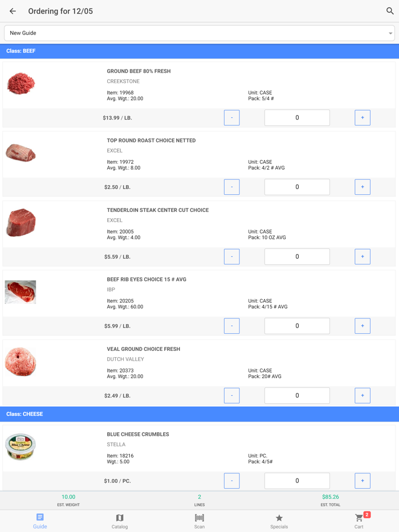Increment Beef Rib Eyes Choice quantity
The width and height of the screenshot is (399, 532).
363,326
